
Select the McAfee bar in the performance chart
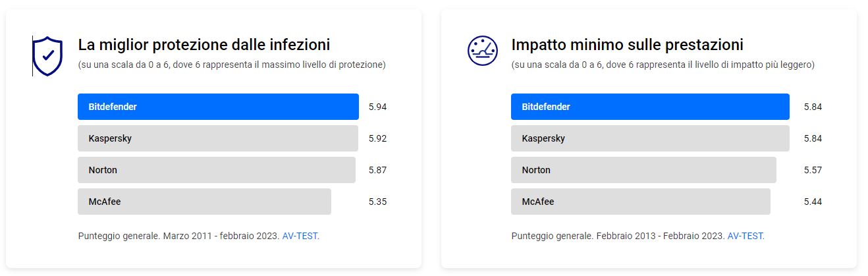[x=641, y=202]
